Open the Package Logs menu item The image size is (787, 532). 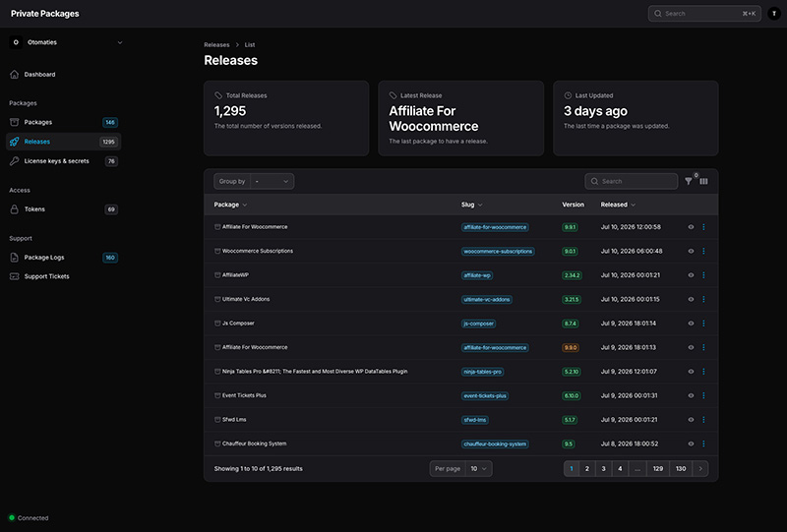pyautogui.click(x=64, y=258)
